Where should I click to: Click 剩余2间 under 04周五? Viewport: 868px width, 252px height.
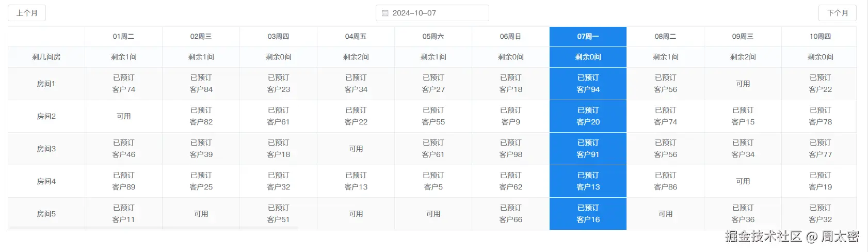click(356, 57)
